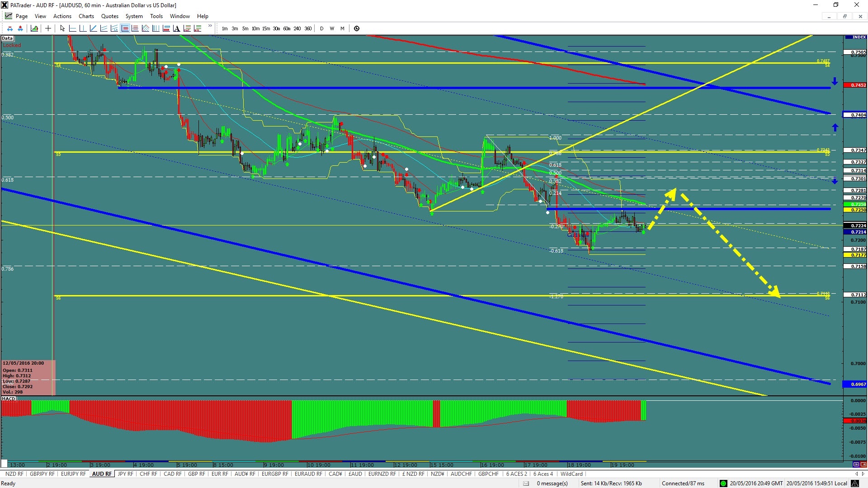Screen dimensions: 868x488
Task: Click the envelope messages icon in status bar
Action: [526, 483]
